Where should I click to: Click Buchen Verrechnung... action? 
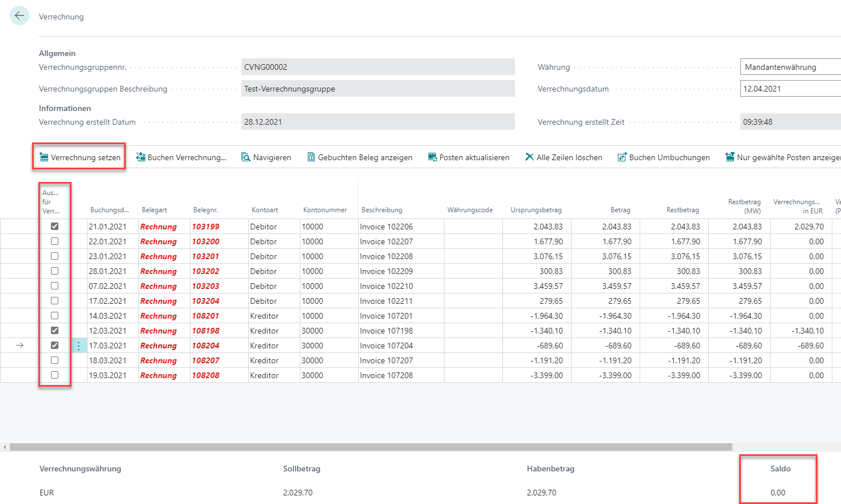[181, 157]
